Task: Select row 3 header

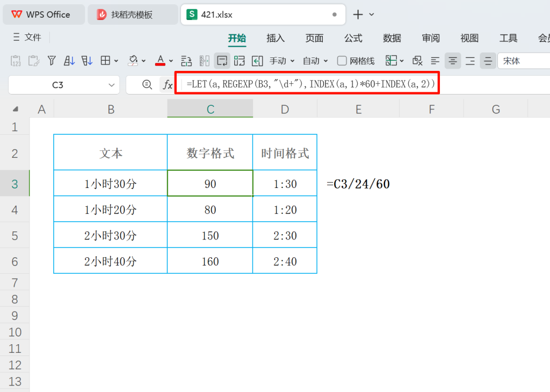Action: tap(15, 184)
